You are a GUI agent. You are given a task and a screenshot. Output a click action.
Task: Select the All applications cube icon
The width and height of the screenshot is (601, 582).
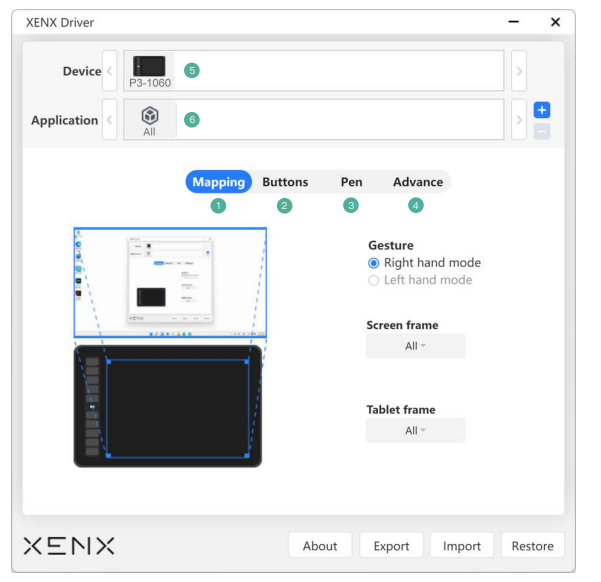point(149,120)
